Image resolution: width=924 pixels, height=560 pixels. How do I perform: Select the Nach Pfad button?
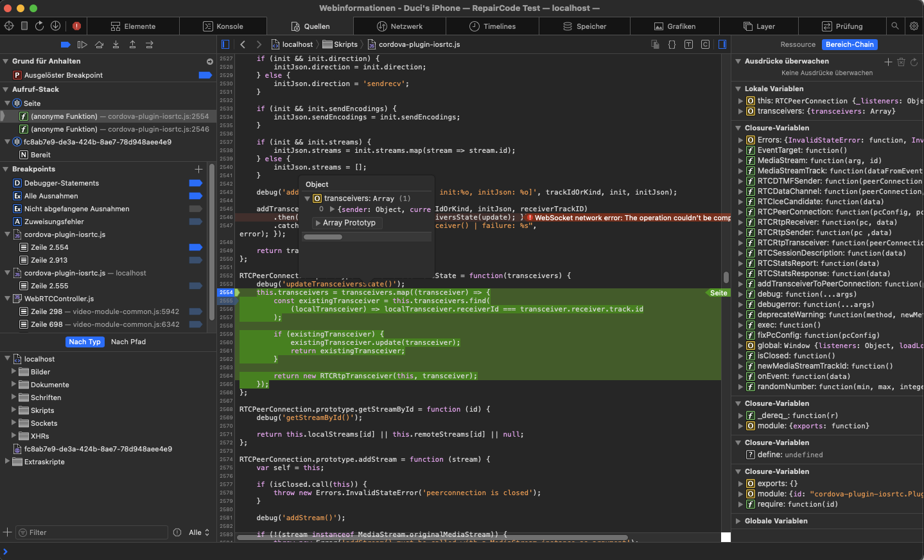click(128, 342)
